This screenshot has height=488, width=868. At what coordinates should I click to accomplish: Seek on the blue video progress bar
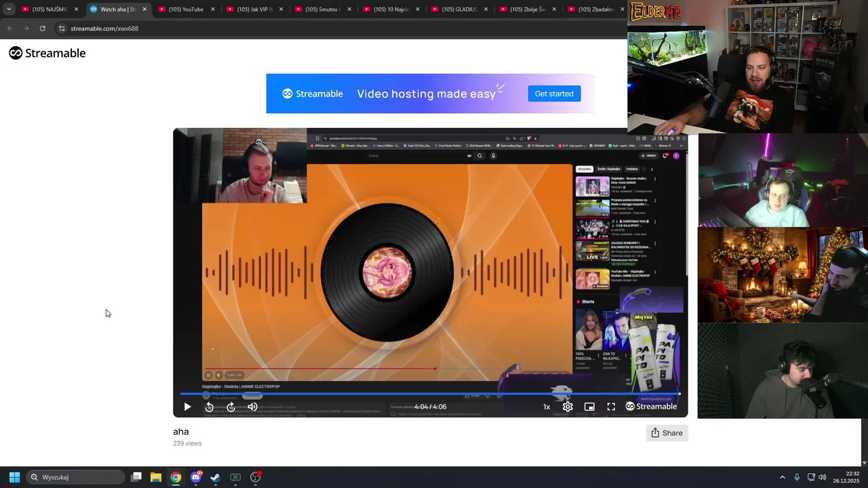(430, 394)
